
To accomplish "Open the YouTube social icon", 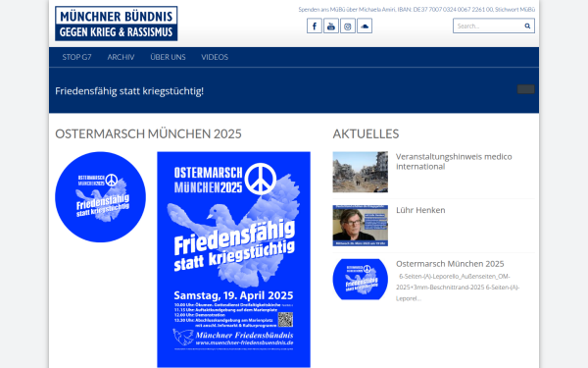I will tap(331, 26).
